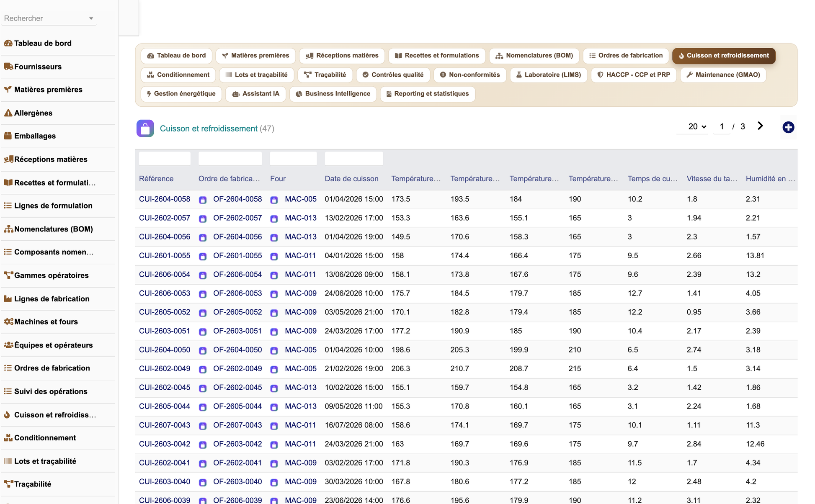Click the record icon before OF-2602-0057

203,219
